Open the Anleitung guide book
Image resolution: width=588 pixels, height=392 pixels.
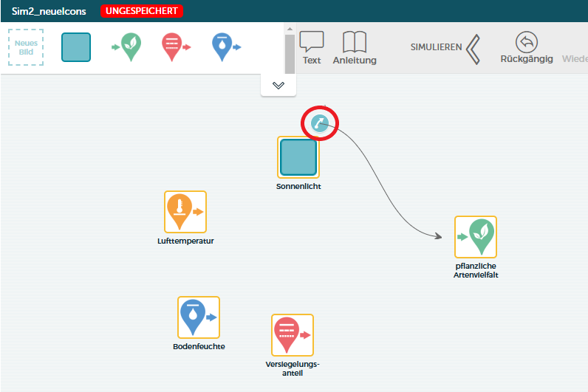coord(355,48)
